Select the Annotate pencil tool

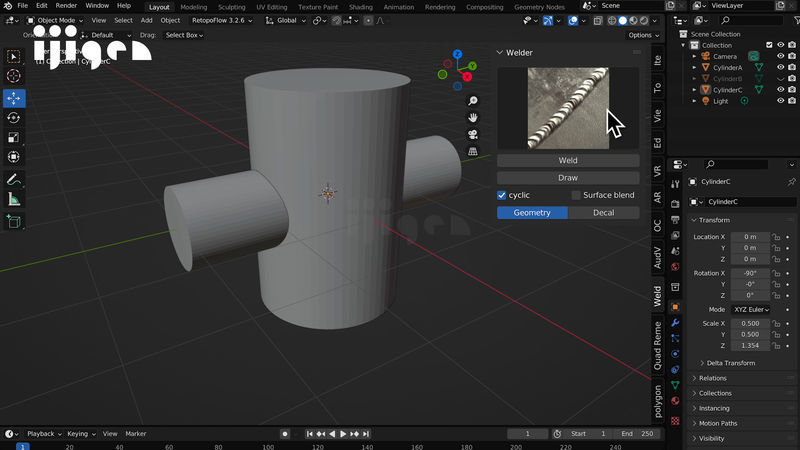(x=14, y=180)
